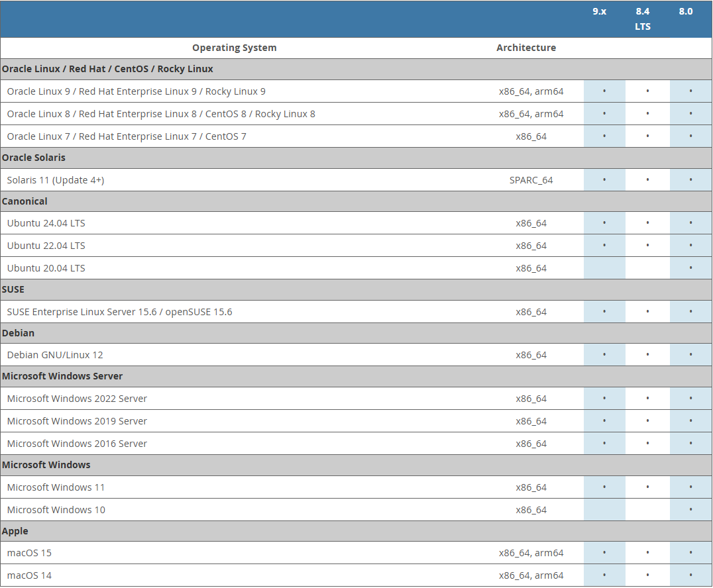This screenshot has height=588, width=713.
Task: Click 9.x support dot for macOS 15
Action: click(x=604, y=552)
